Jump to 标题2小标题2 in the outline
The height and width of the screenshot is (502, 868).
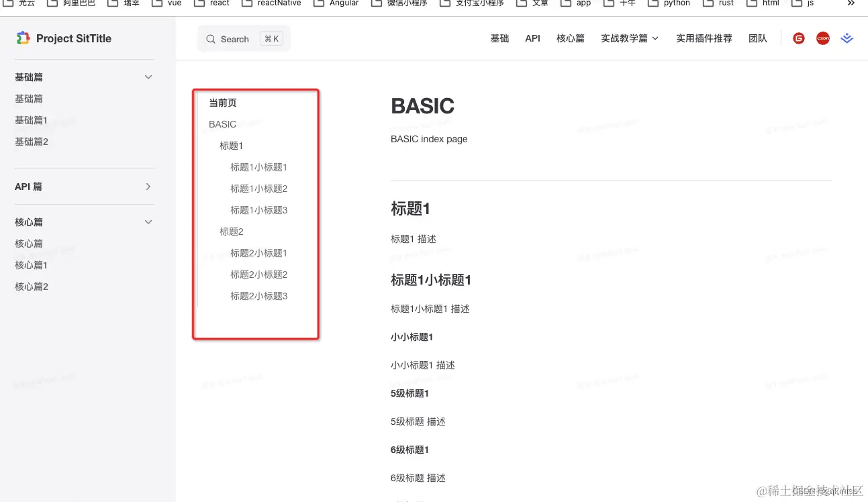(x=259, y=274)
